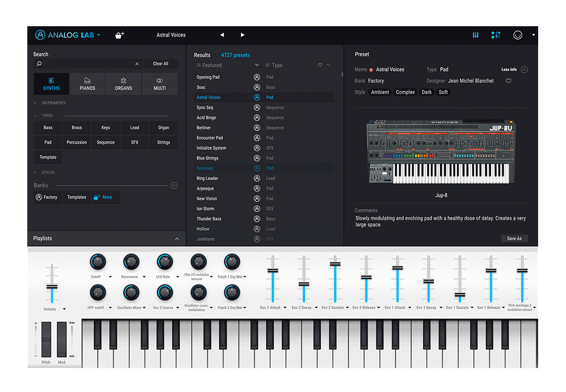Expand the INSTRUMENTS section

50,103
